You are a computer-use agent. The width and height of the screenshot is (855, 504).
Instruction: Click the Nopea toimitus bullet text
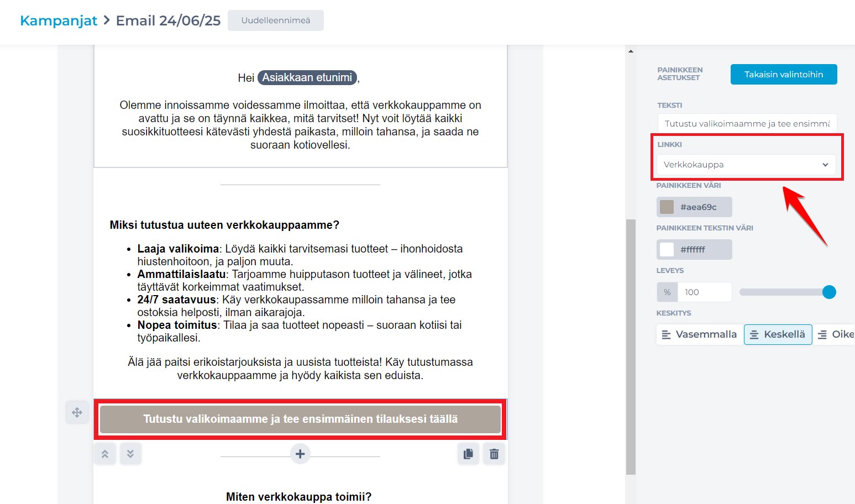point(300,332)
